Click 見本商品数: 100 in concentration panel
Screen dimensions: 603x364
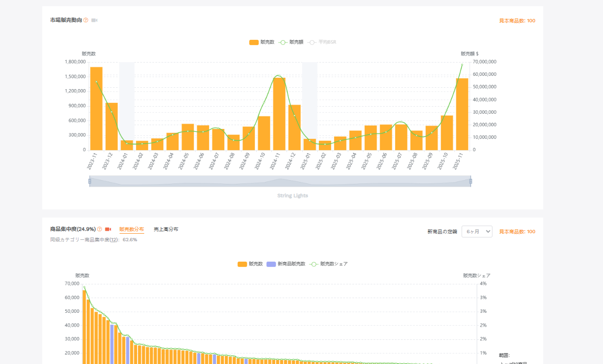pos(517,232)
